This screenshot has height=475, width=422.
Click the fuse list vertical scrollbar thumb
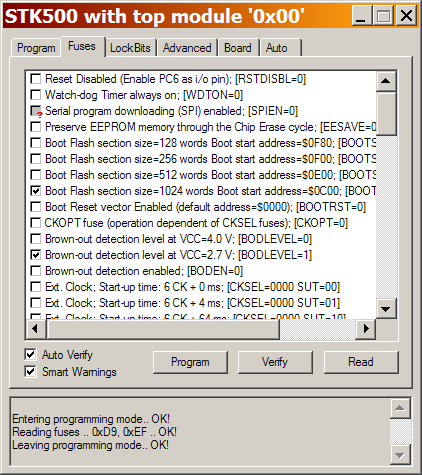386,113
